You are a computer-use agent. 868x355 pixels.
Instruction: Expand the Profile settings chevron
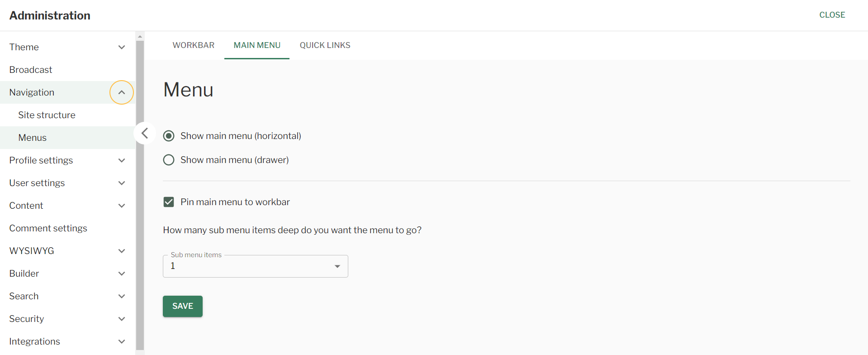tap(122, 160)
